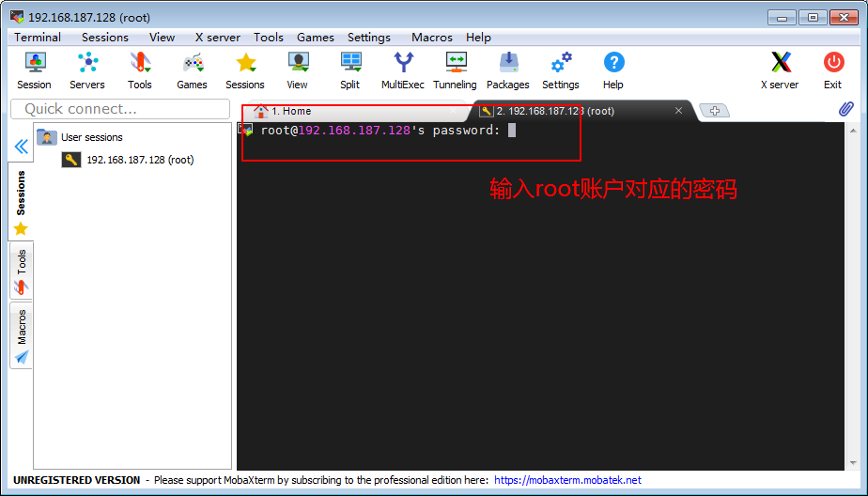Click the Split terminal icon
The image size is (868, 496).
350,70
